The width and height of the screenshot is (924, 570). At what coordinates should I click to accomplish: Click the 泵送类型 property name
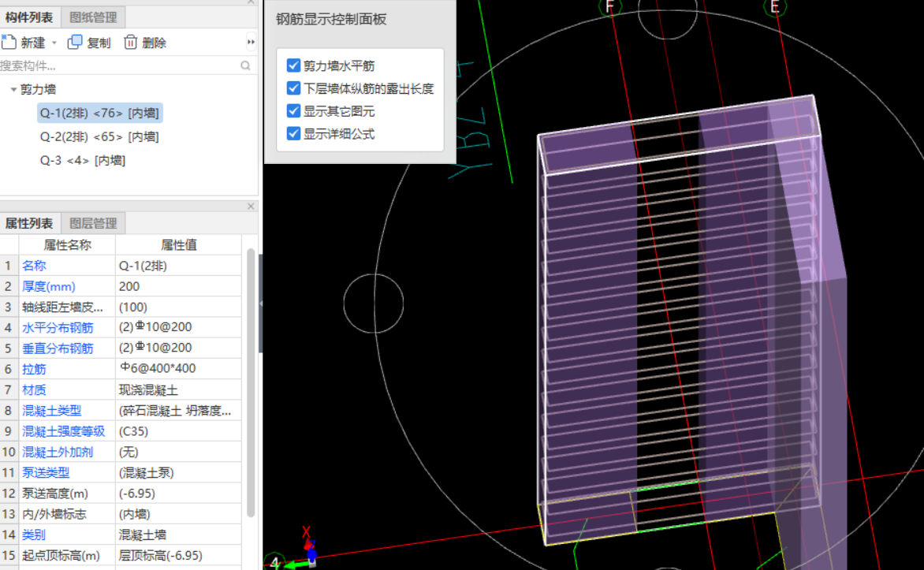click(46, 472)
